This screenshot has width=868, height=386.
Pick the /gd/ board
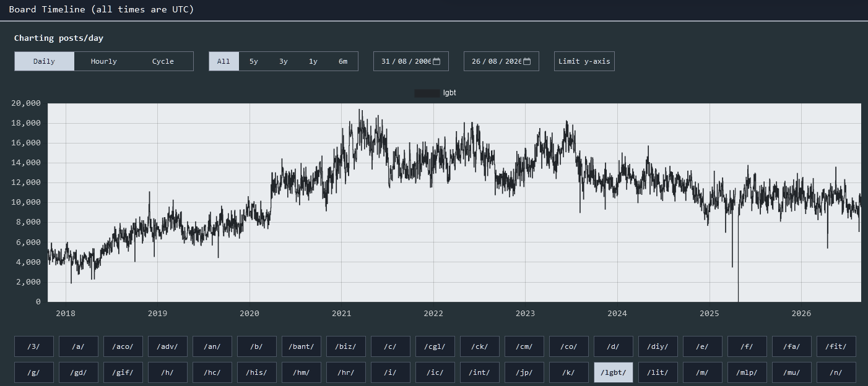click(x=79, y=372)
